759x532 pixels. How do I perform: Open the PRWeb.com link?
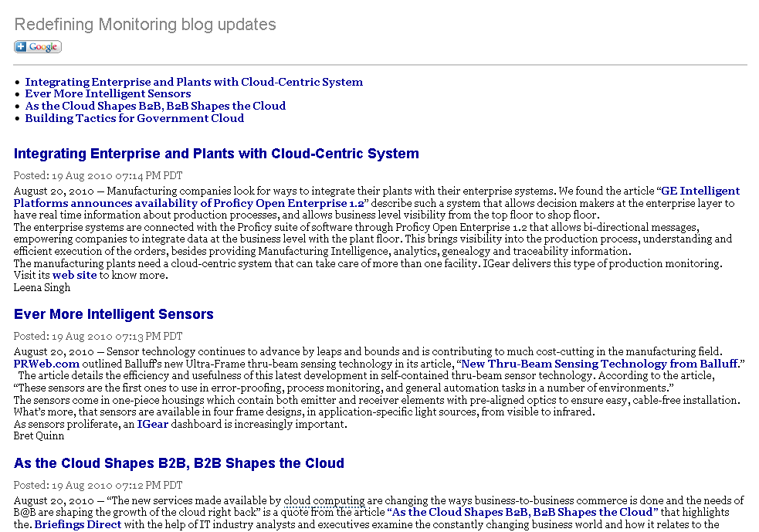46,364
